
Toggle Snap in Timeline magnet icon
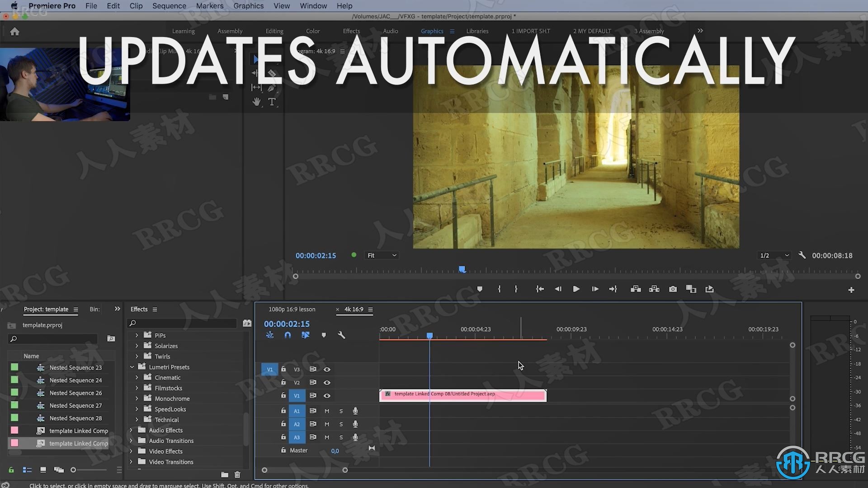[288, 335]
